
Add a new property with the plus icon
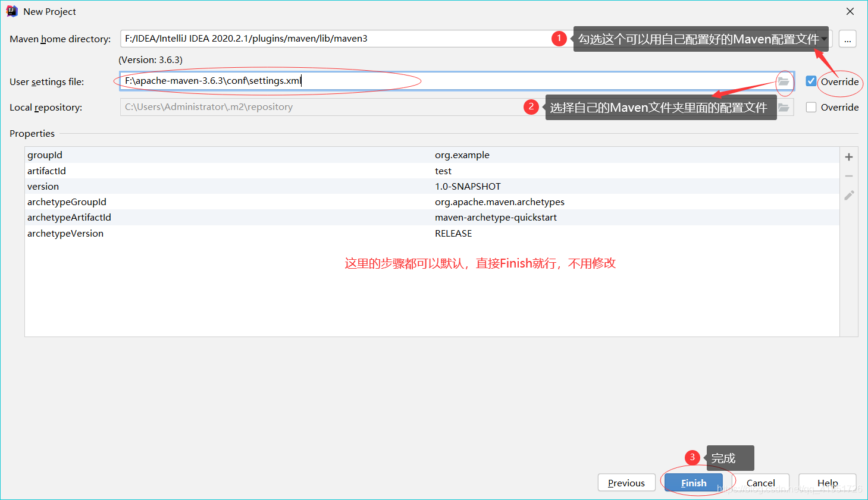[849, 156]
